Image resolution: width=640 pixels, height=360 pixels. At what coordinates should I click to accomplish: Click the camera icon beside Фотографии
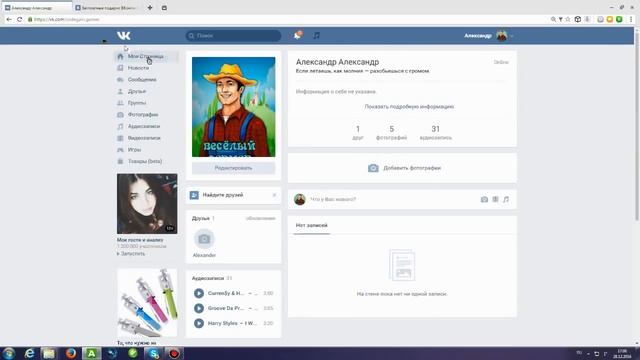pos(120,115)
